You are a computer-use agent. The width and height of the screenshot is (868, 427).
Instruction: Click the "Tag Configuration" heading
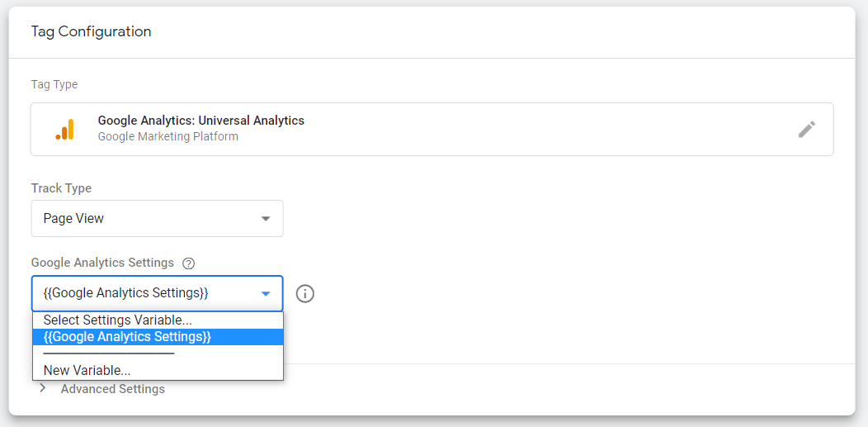click(92, 31)
